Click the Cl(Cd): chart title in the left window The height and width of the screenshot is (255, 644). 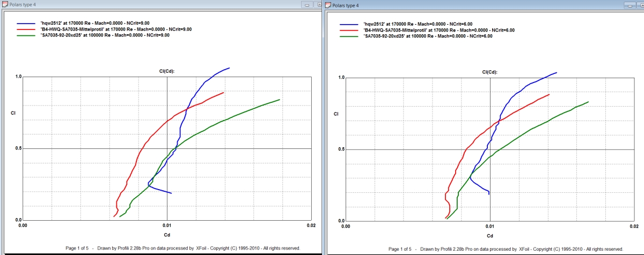167,71
